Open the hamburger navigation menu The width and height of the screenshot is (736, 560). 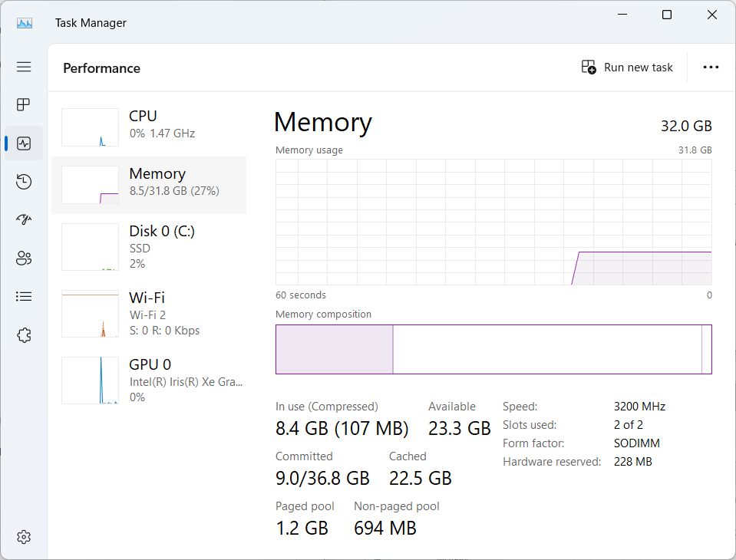(x=24, y=67)
